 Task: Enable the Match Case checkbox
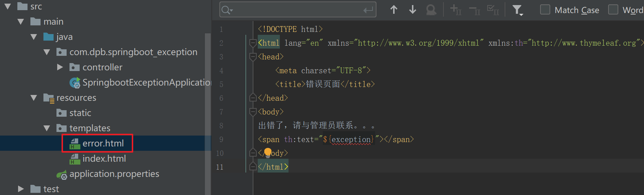pyautogui.click(x=545, y=9)
